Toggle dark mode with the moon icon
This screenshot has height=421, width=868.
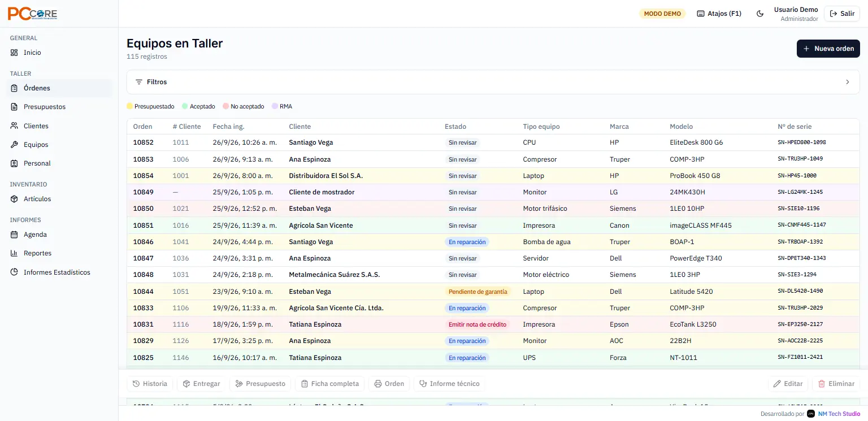(x=760, y=14)
